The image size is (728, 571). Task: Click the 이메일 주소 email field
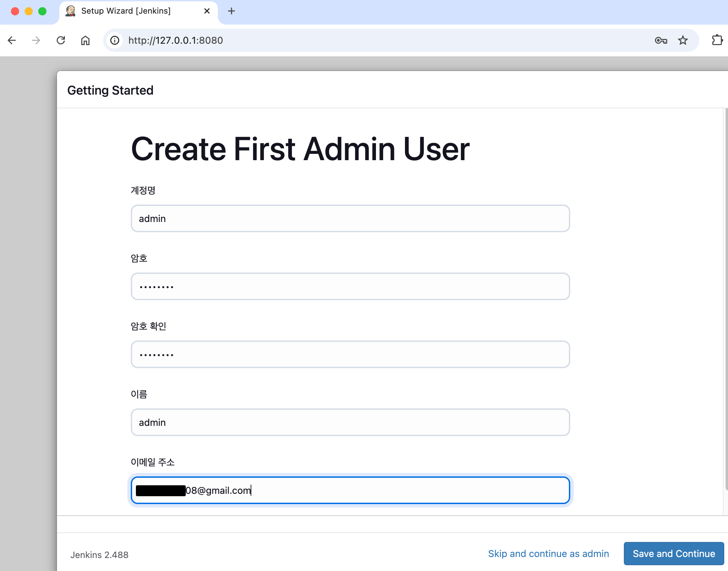[376, 490]
